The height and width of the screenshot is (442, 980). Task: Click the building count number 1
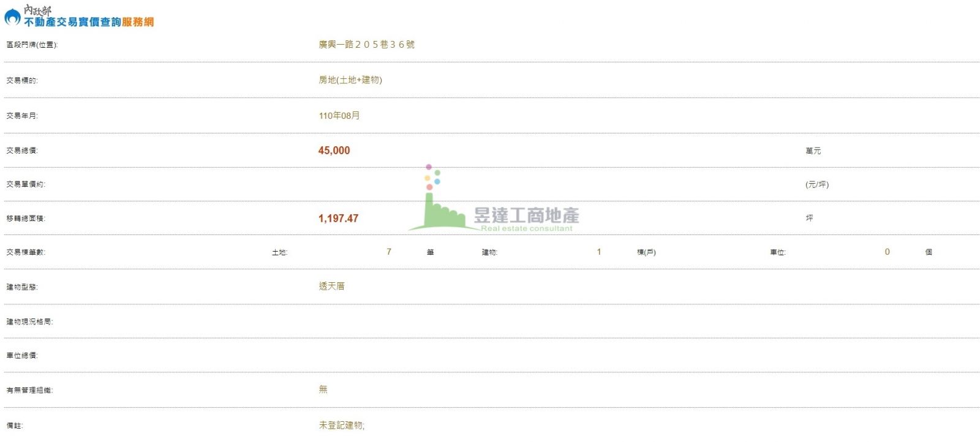[599, 252]
